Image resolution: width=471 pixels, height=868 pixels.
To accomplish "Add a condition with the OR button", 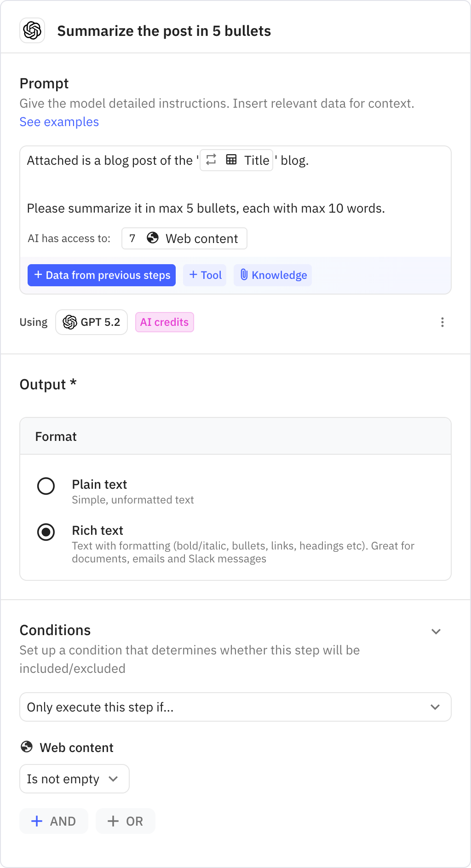I will click(125, 821).
